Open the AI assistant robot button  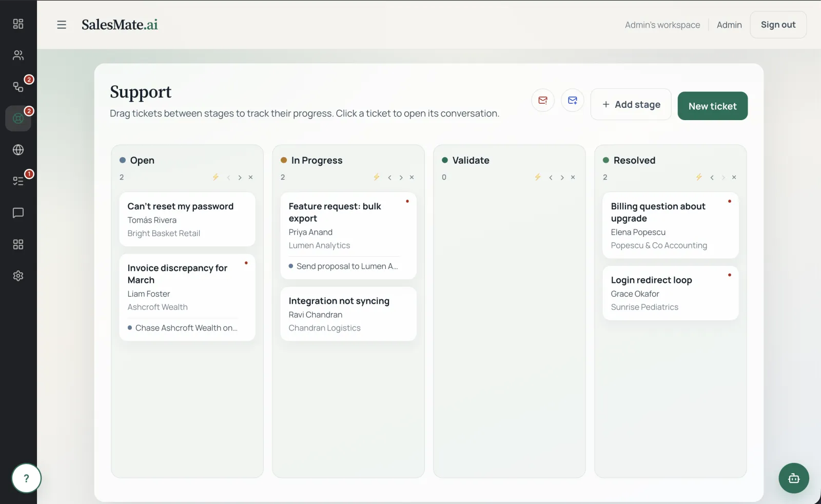794,478
